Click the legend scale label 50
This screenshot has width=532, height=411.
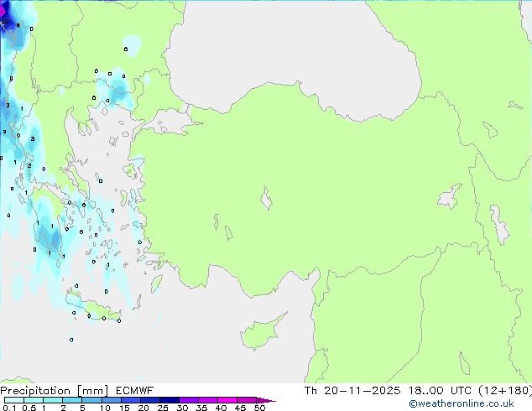pyautogui.click(x=259, y=408)
